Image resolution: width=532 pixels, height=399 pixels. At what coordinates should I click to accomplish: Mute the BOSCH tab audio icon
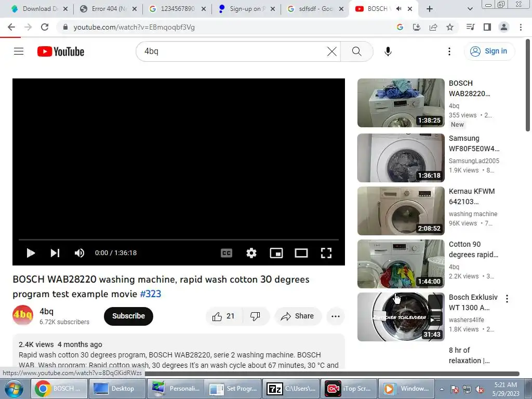pyautogui.click(x=399, y=9)
